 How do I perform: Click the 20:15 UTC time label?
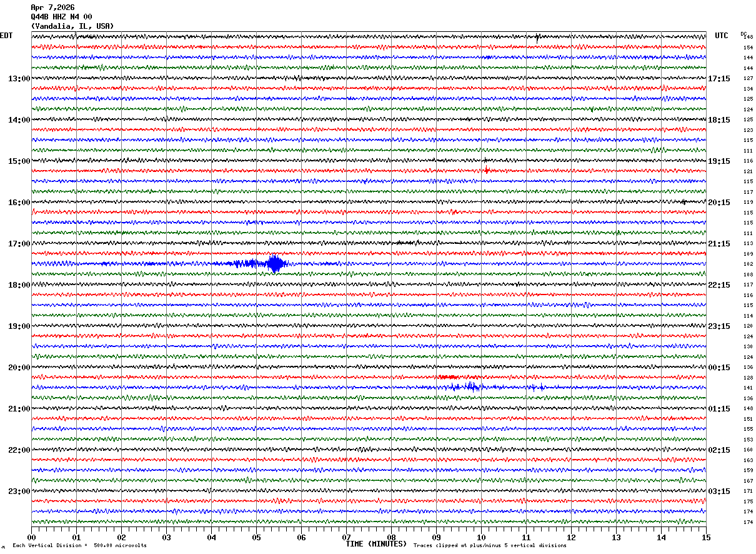tap(719, 203)
